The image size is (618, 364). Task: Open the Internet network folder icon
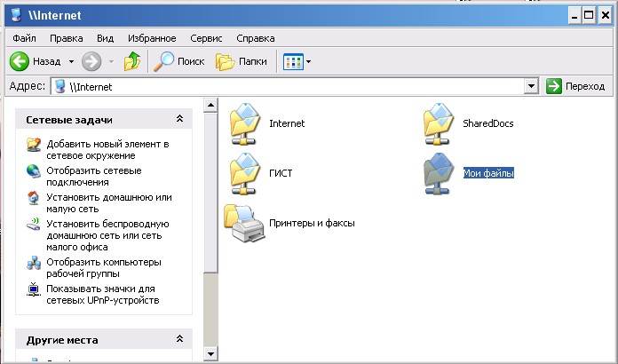point(245,123)
